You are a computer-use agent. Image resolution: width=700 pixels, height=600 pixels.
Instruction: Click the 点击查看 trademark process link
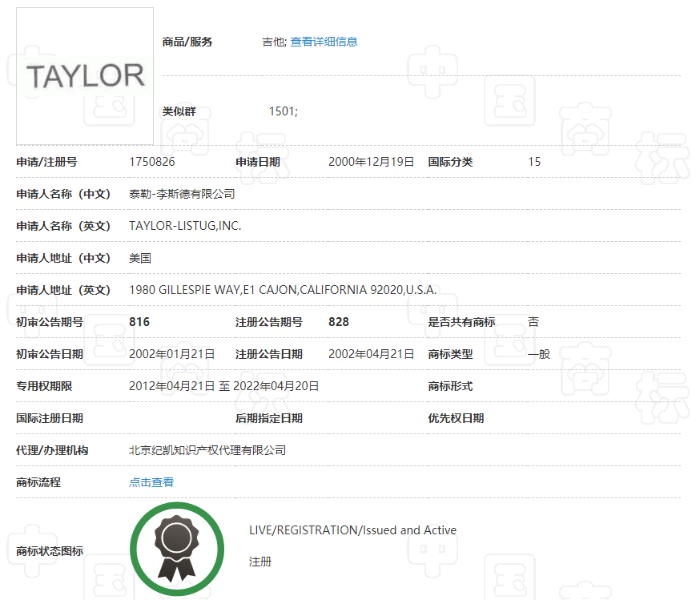click(x=151, y=482)
